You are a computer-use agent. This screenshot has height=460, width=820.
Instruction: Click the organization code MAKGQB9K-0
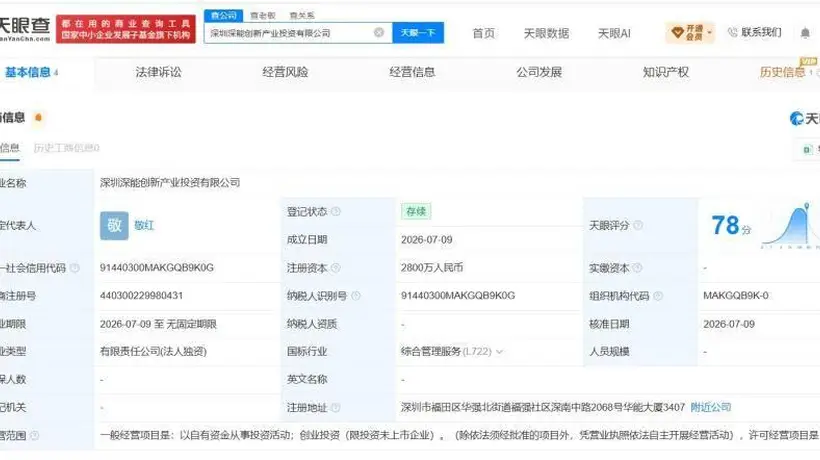pyautogui.click(x=736, y=295)
